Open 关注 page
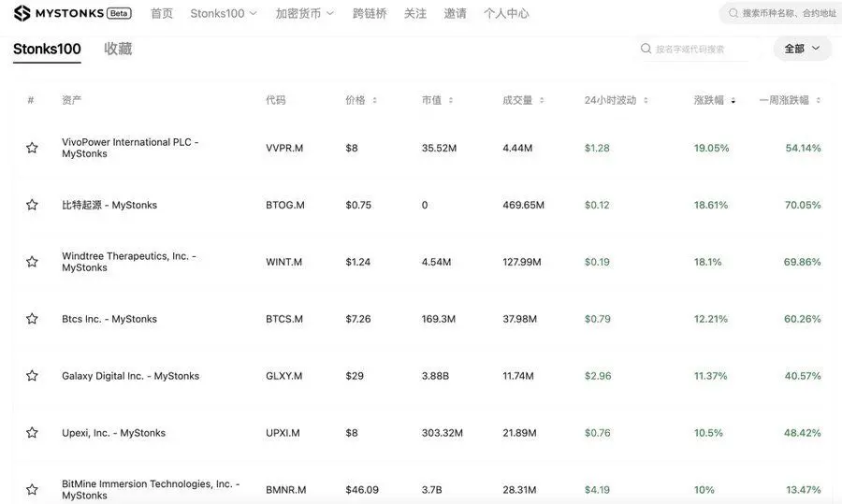The width and height of the screenshot is (842, 504). click(x=415, y=13)
